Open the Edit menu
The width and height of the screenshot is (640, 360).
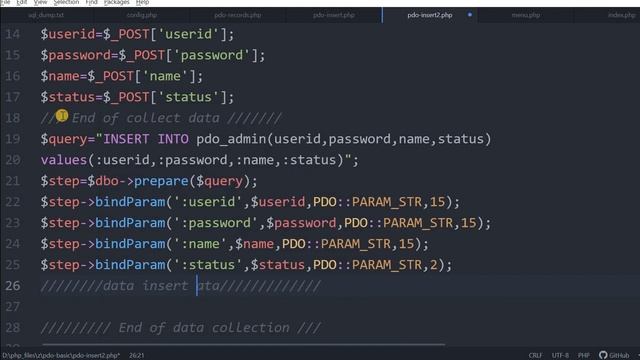pos(22,2)
